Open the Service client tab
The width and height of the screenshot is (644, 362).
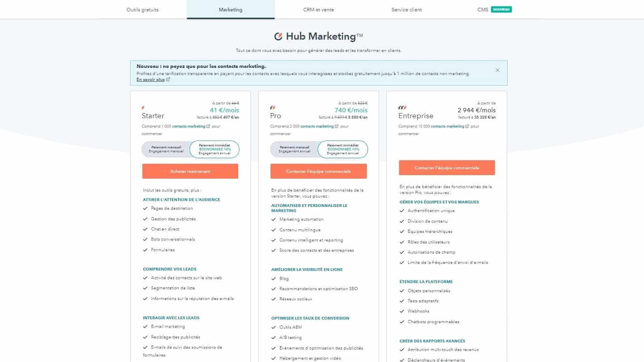click(x=407, y=9)
